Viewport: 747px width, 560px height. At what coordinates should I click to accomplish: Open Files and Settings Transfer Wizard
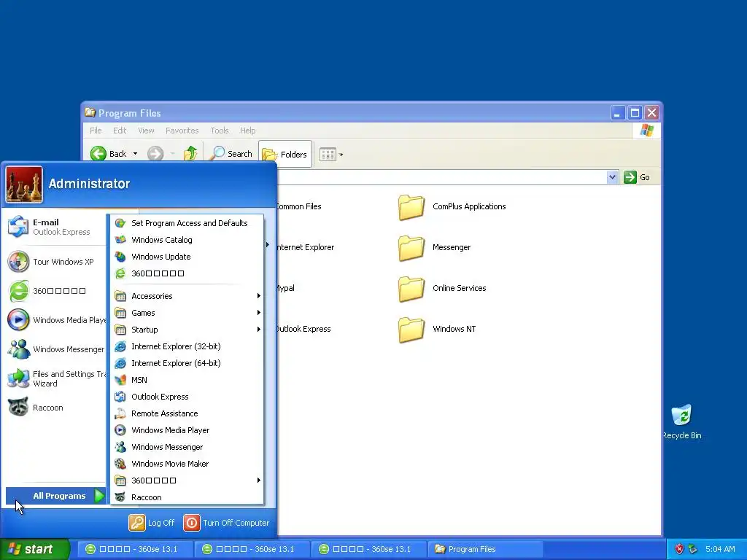(55, 378)
